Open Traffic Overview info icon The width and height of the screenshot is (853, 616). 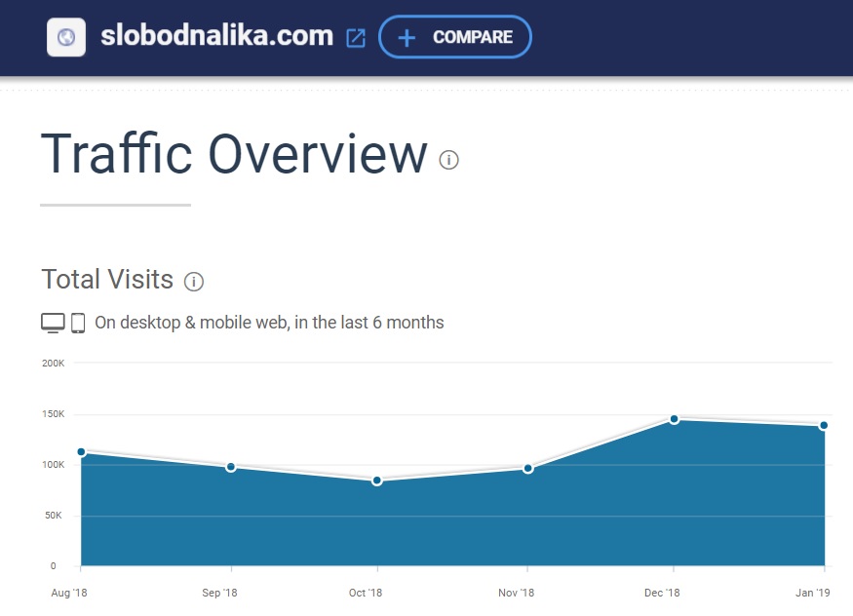pyautogui.click(x=448, y=160)
